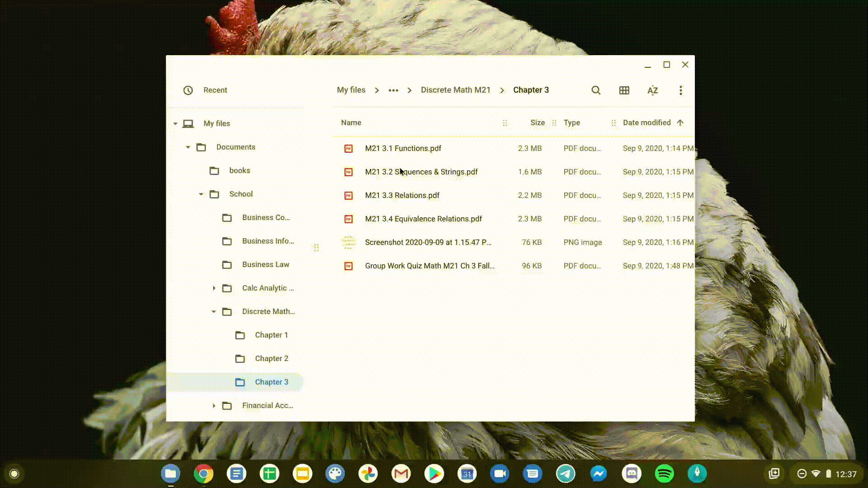Launch Zoom from the shelf
Screen dimensions: 868x488
click(500, 474)
